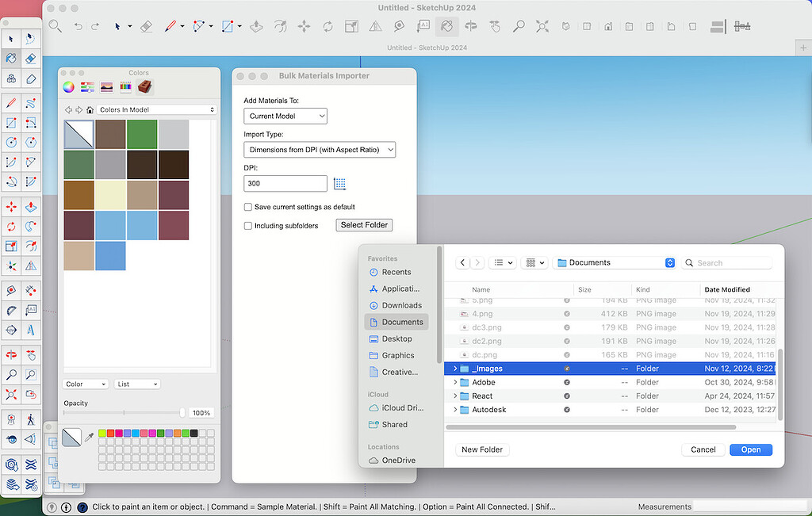Click the brick materials icon in Colors panel
This screenshot has width=812, height=516.
point(145,86)
